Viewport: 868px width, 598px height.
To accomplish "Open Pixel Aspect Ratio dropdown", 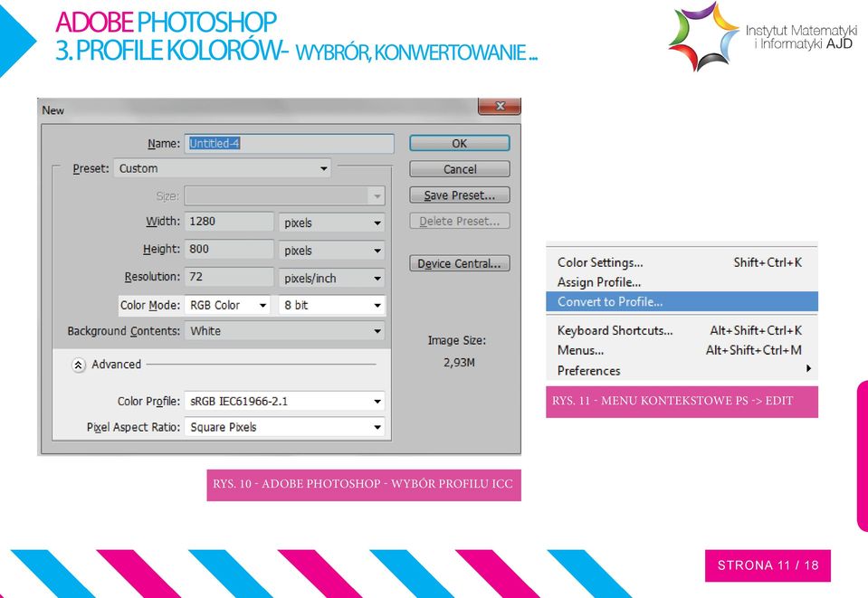I will click(x=284, y=427).
